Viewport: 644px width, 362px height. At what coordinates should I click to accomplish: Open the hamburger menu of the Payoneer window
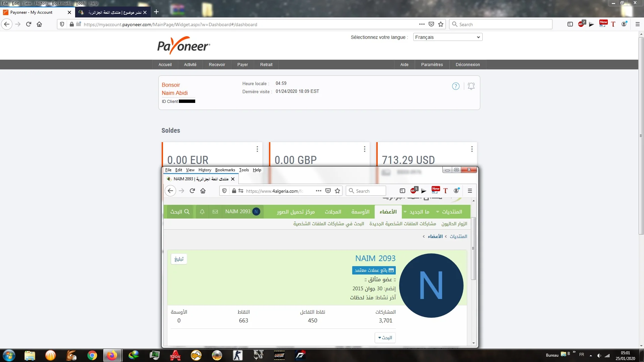tap(638, 24)
